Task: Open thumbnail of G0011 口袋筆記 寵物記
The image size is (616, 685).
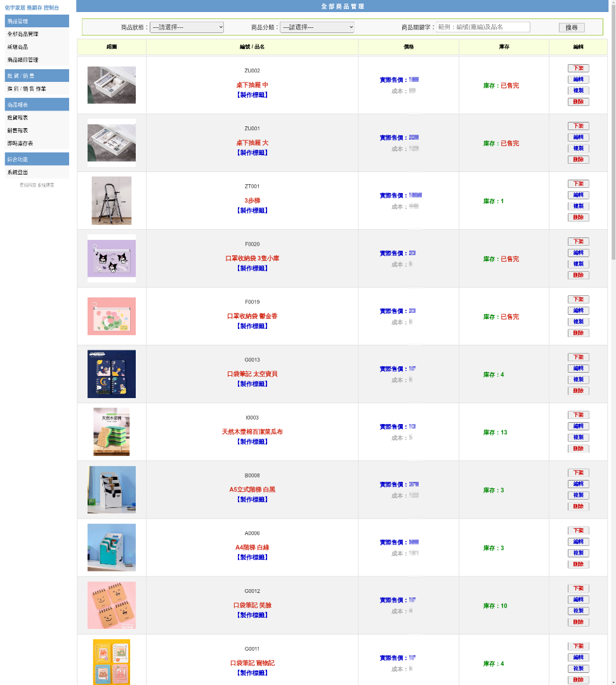Action: (x=111, y=662)
